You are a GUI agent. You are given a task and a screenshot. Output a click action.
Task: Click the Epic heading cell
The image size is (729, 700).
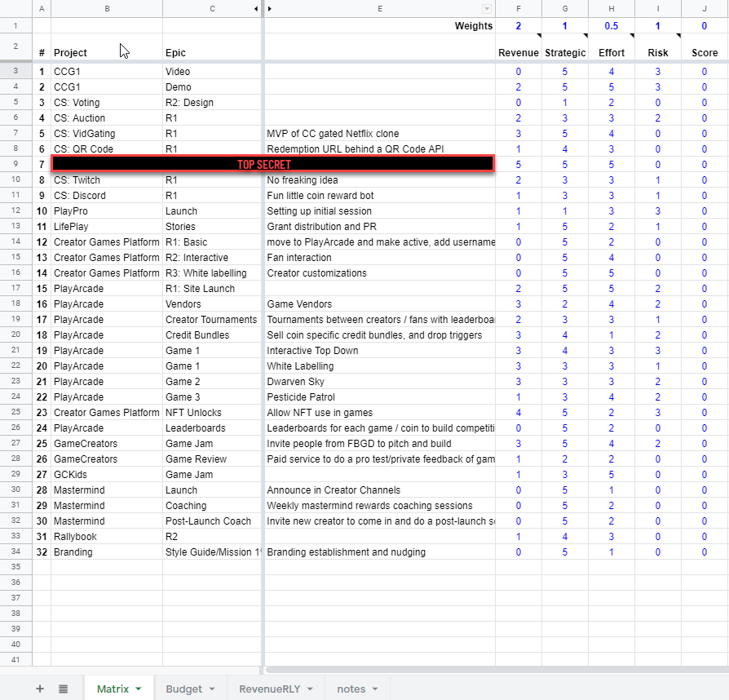coord(212,47)
